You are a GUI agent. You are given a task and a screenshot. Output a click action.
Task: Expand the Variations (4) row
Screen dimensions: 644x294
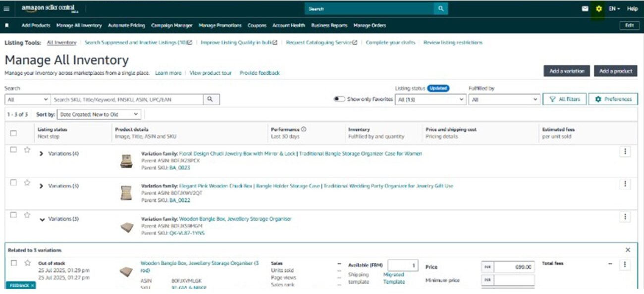click(x=42, y=154)
